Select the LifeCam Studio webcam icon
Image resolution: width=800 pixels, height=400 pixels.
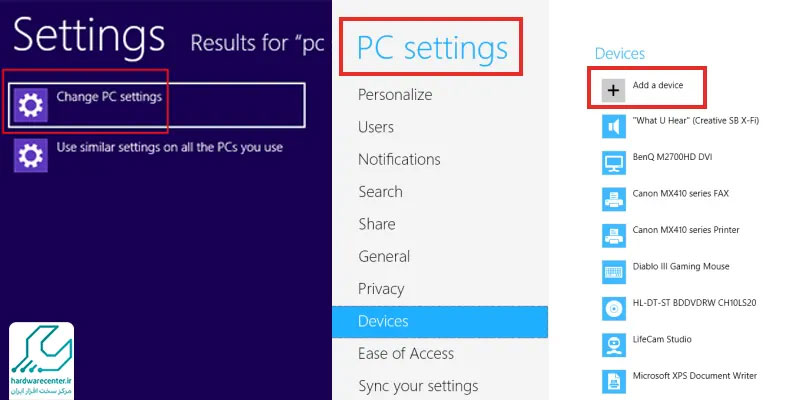click(613, 345)
